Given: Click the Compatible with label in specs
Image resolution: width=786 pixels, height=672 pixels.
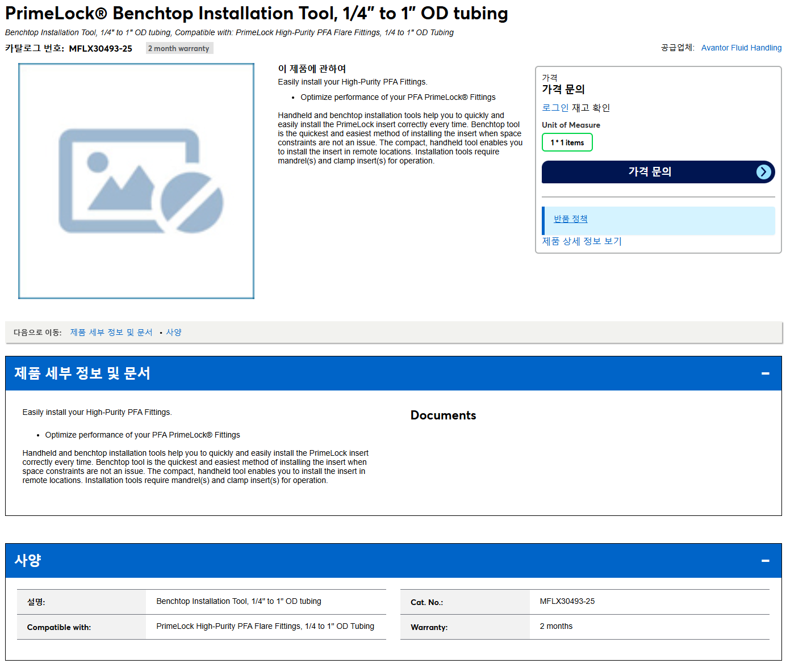Looking at the screenshot, I should 59,627.
